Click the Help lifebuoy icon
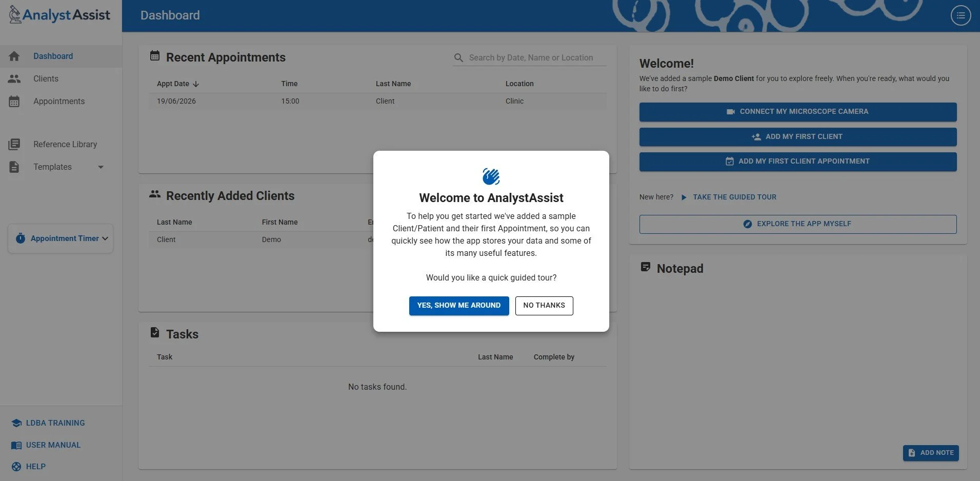The height and width of the screenshot is (481, 980). pos(16,467)
